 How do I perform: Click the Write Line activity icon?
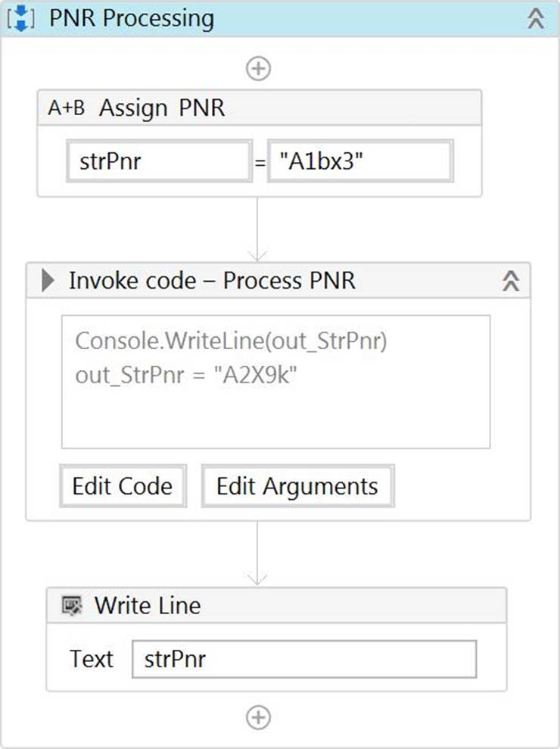click(72, 605)
